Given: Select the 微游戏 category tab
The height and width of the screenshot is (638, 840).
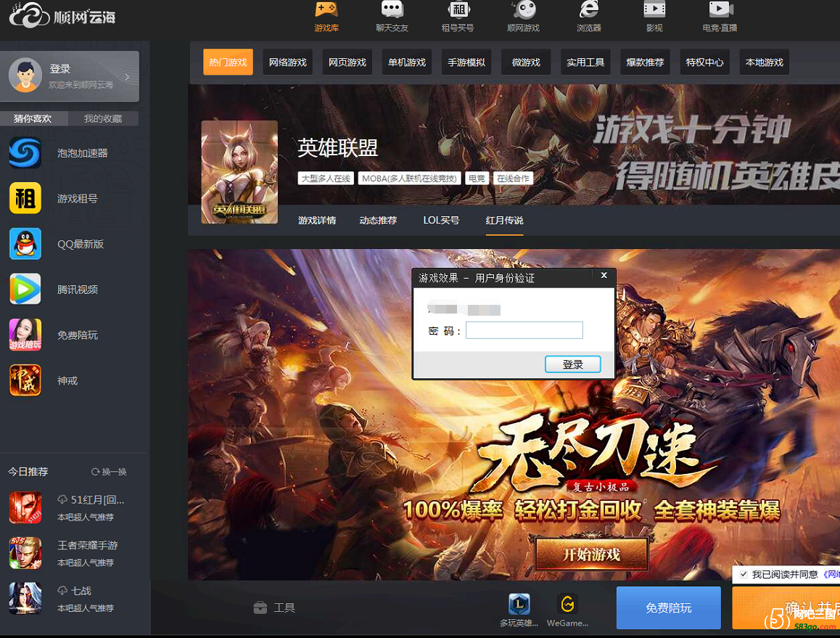Looking at the screenshot, I should coord(526,62).
